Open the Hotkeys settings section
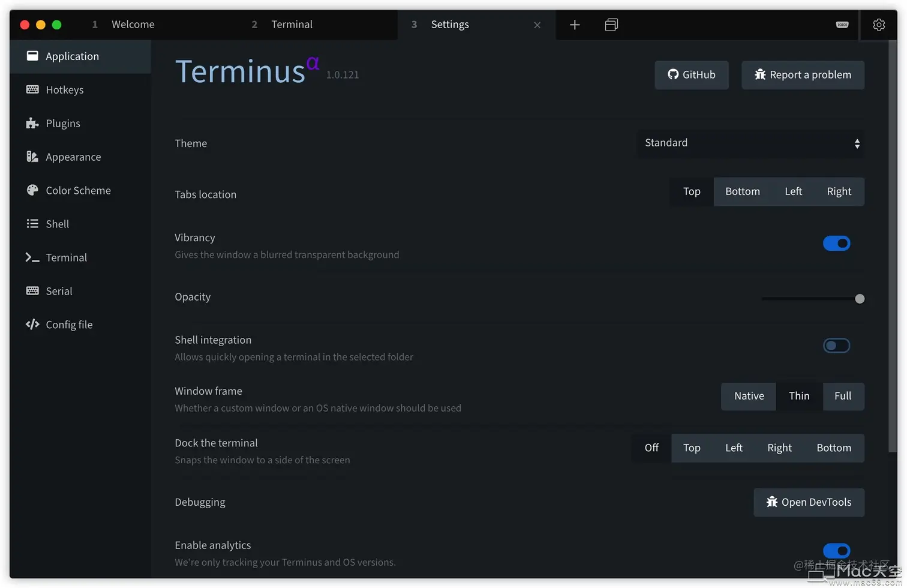The height and width of the screenshot is (588, 907). click(x=80, y=90)
